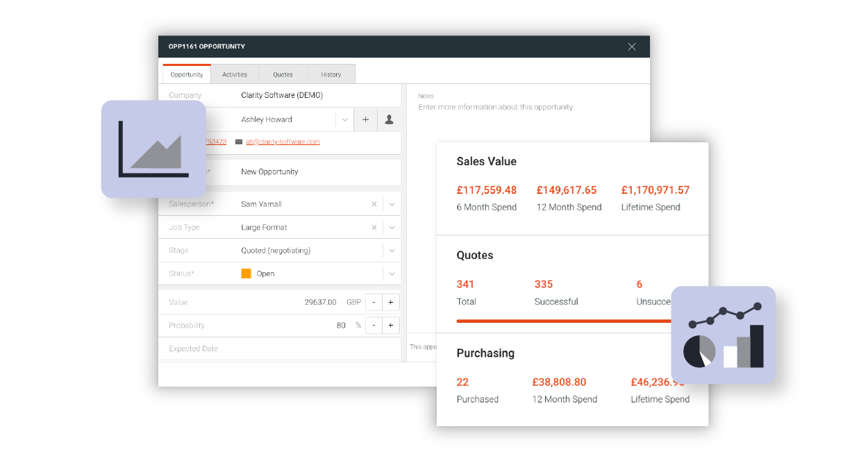Open the Activities tab

tap(235, 74)
